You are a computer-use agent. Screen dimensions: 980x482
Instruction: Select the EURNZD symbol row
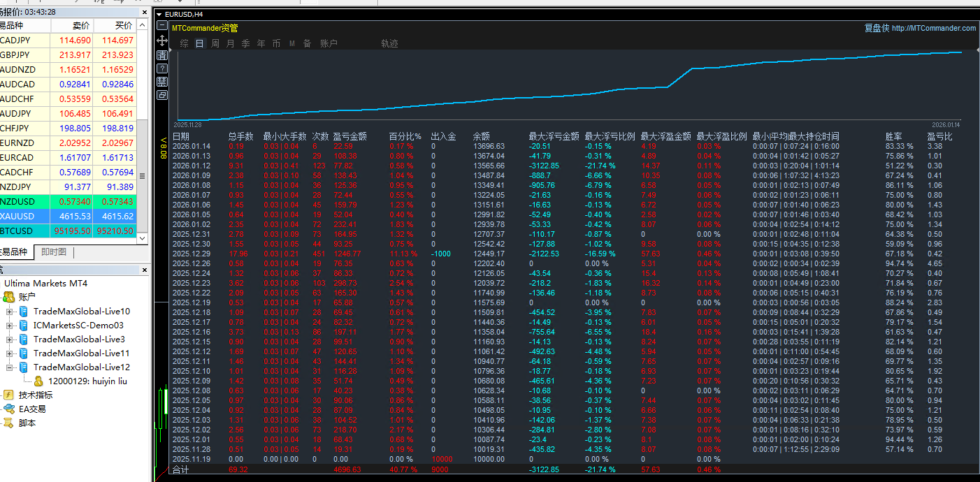(68, 143)
